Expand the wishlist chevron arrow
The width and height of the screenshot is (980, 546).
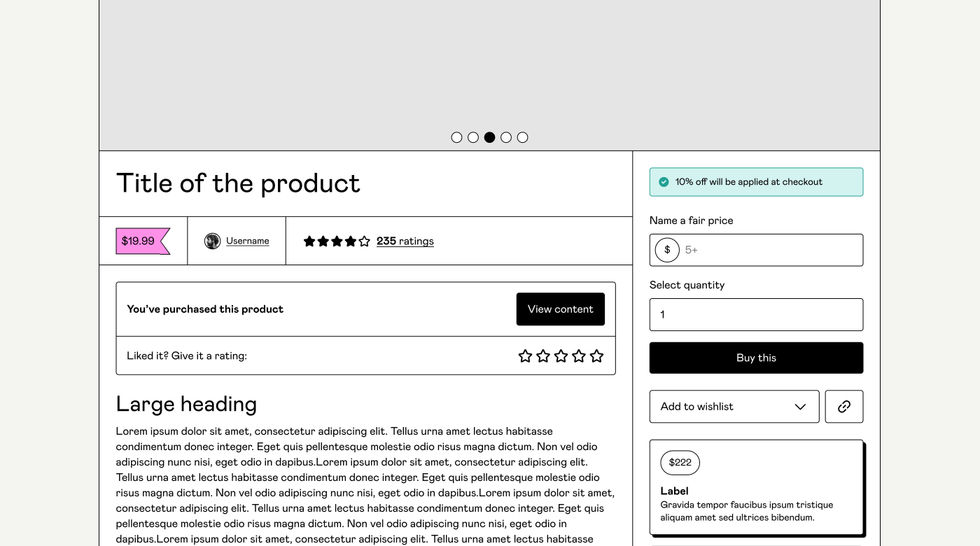tap(800, 406)
